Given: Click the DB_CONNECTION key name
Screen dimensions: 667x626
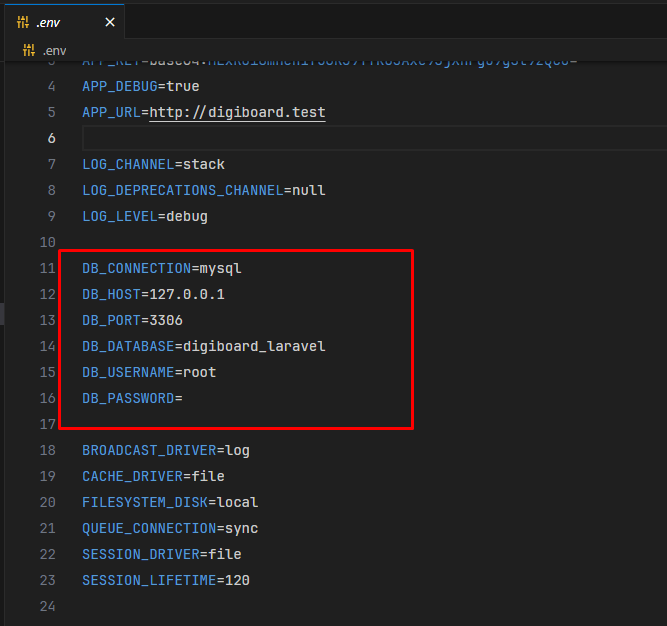Looking at the screenshot, I should point(136,268).
